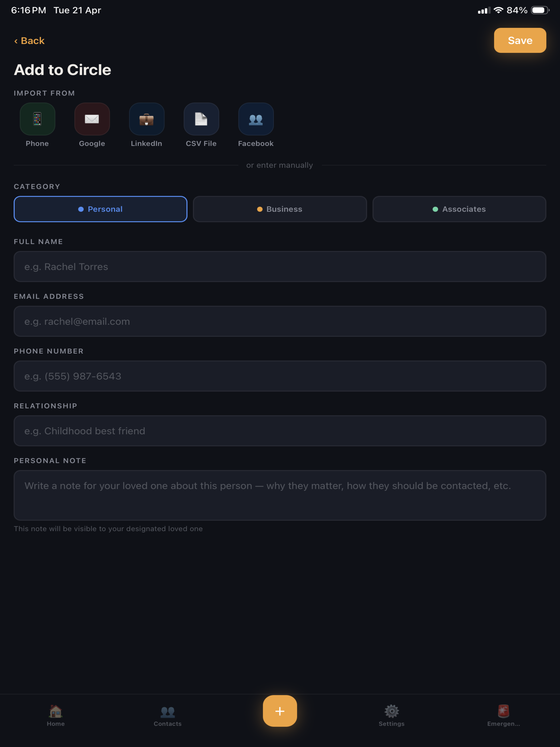
Task: Focus the Full Name input field
Action: click(280, 267)
